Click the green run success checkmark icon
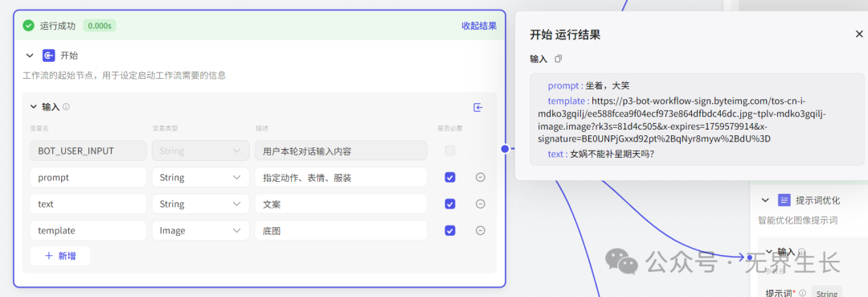This screenshot has width=868, height=297. coord(28,26)
